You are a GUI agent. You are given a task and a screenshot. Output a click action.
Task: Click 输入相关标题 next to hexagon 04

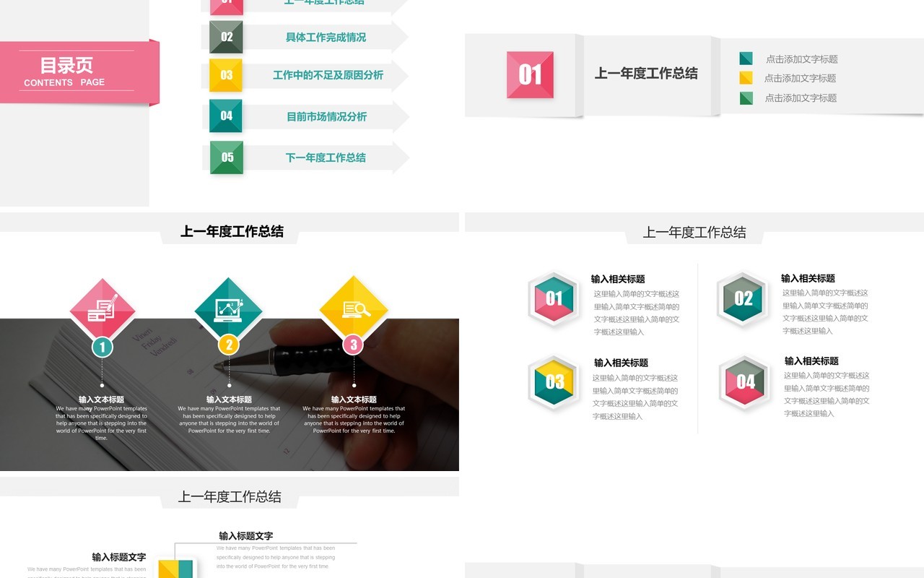click(811, 361)
